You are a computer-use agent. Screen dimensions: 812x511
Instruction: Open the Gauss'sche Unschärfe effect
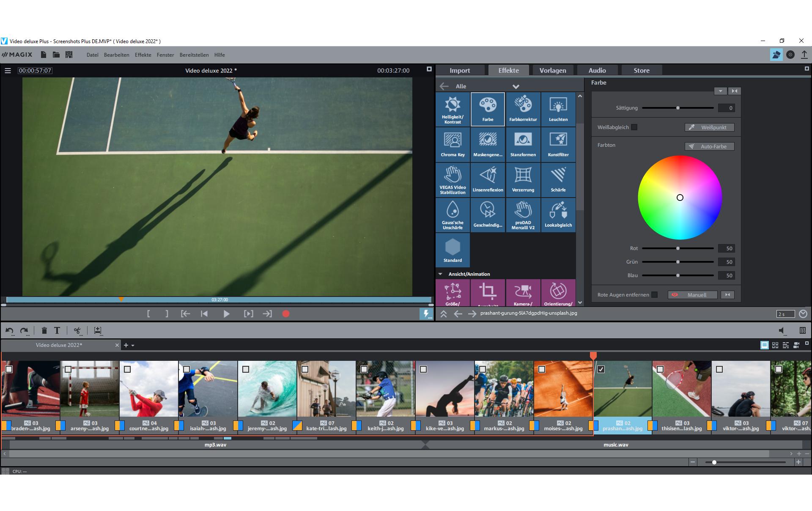(x=453, y=215)
